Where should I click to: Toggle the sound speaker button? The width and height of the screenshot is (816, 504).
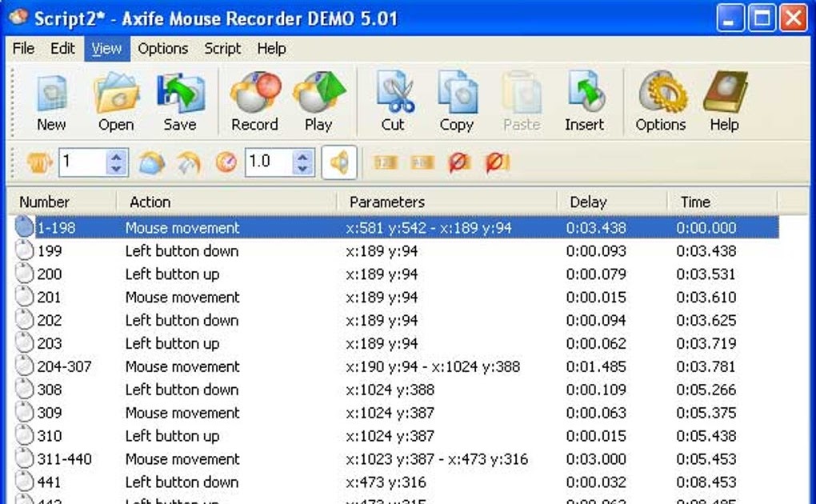coord(338,162)
